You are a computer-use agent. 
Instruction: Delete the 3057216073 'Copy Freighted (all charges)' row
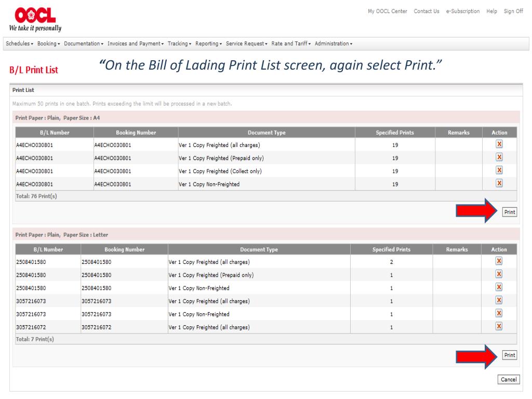tap(499, 300)
